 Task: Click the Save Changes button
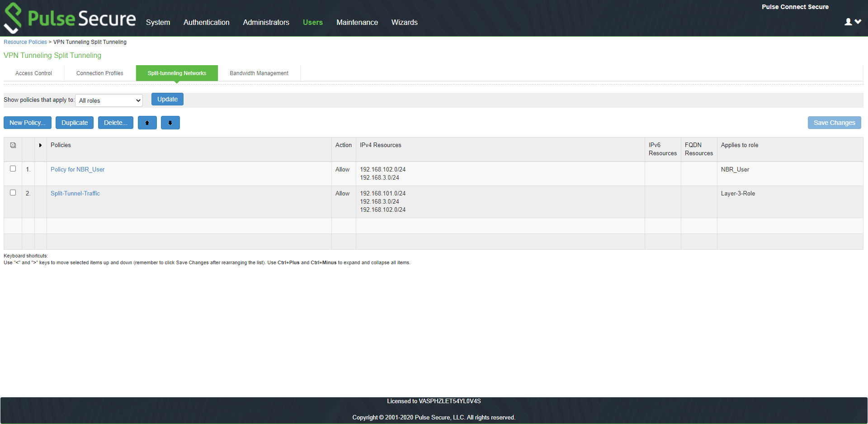(835, 123)
